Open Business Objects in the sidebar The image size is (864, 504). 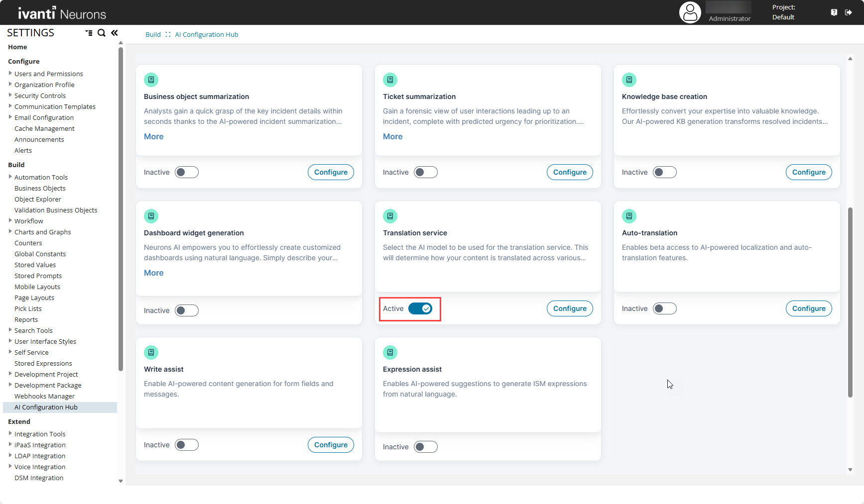tap(40, 188)
